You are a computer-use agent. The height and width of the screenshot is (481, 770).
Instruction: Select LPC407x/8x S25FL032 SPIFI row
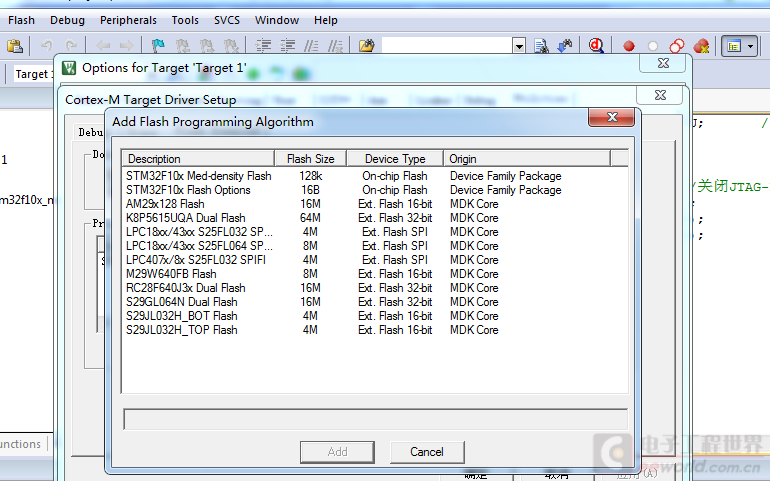pos(374,260)
